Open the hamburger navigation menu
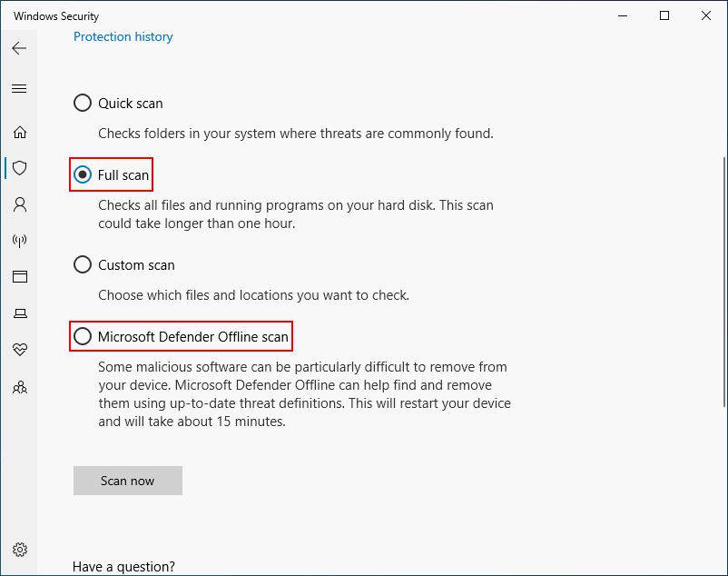This screenshot has height=576, width=728. coord(19,88)
